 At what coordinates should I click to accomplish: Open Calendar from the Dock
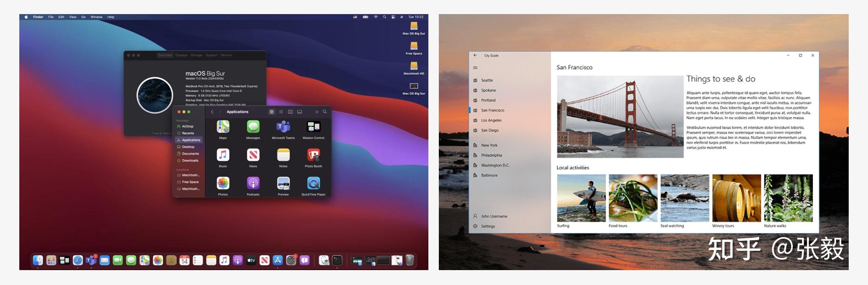[184, 260]
